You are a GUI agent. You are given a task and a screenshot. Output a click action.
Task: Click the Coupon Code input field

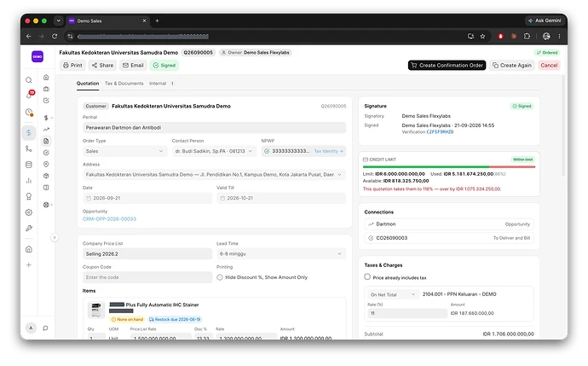coord(147,277)
